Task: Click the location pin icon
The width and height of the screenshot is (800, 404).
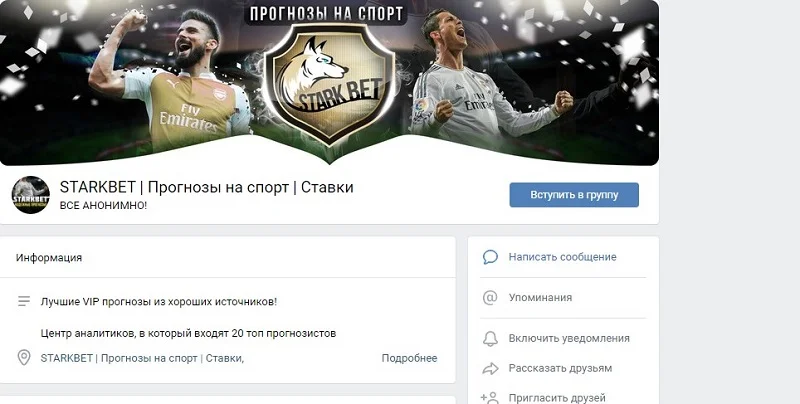Action: pos(24,358)
